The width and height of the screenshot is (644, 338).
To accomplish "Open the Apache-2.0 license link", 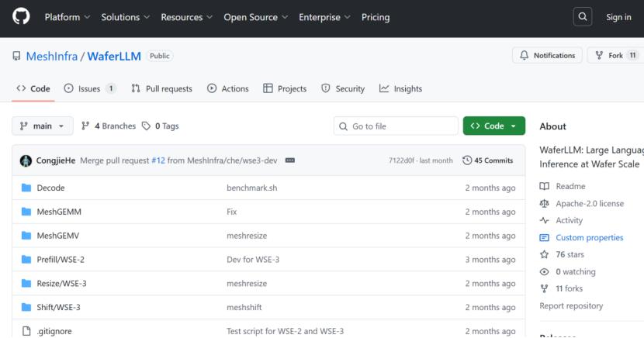I will pyautogui.click(x=590, y=204).
